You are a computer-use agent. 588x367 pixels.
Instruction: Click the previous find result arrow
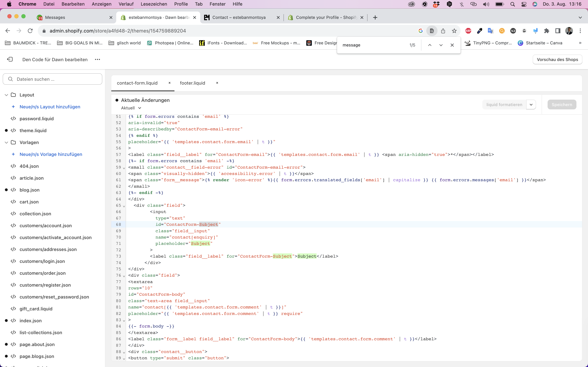coord(430,45)
